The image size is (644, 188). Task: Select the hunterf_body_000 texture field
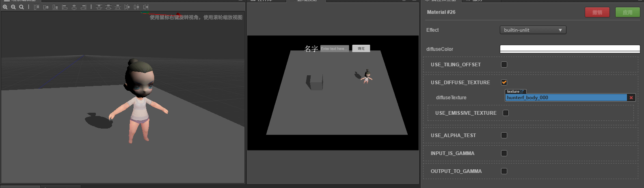pos(566,98)
